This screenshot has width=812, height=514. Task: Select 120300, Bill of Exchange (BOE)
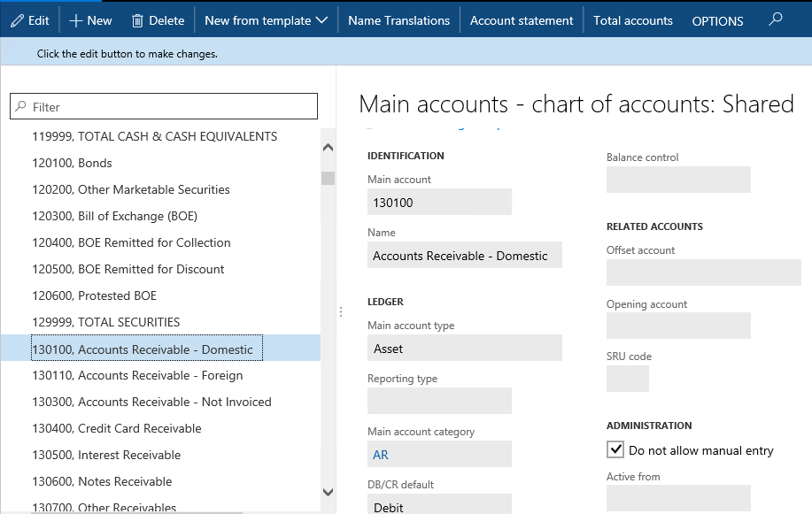(114, 216)
